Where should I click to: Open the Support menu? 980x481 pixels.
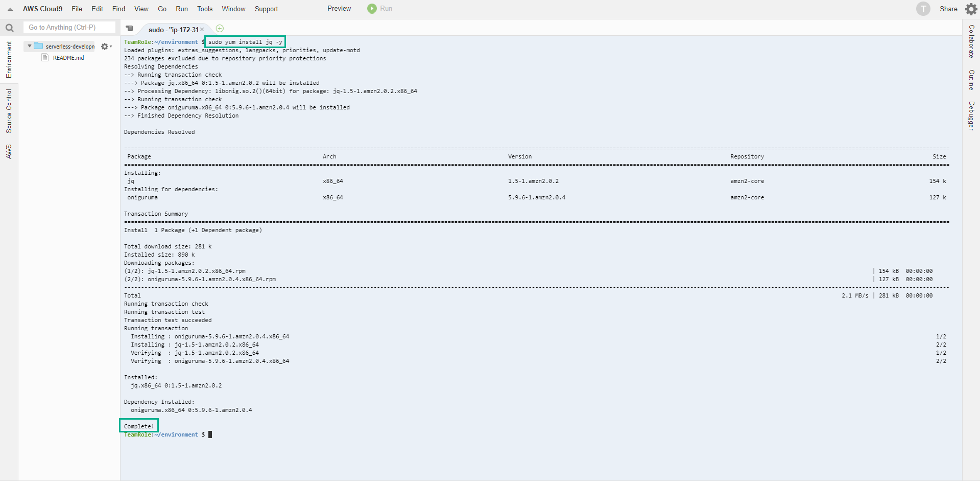(x=266, y=9)
